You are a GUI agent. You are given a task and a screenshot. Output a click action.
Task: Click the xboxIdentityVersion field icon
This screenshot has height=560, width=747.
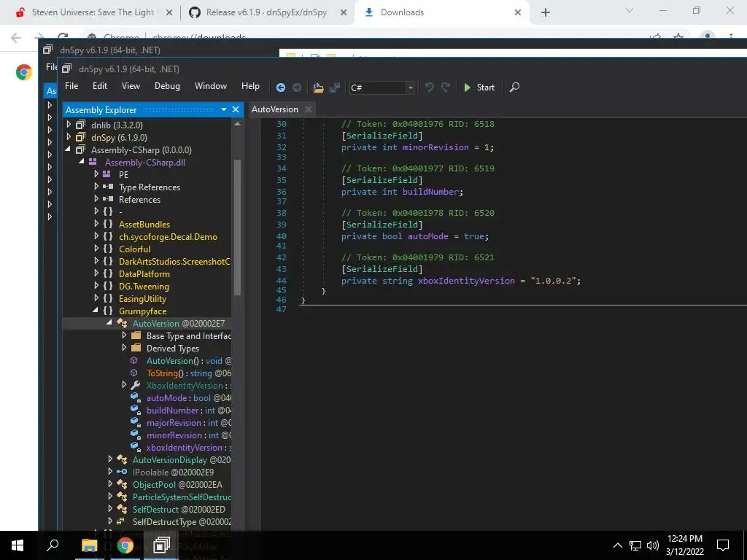136,447
